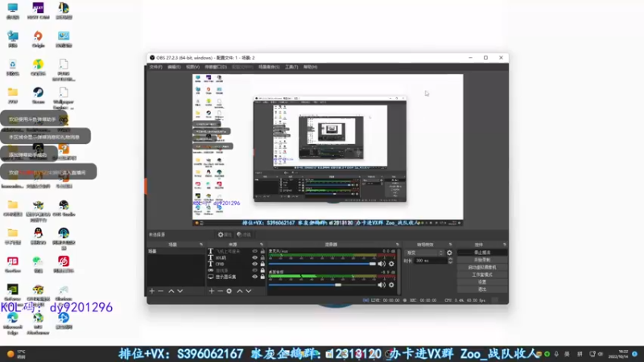The width and height of the screenshot is (644, 362).
Task: Open the taskbar weather widget
Action: point(16,354)
